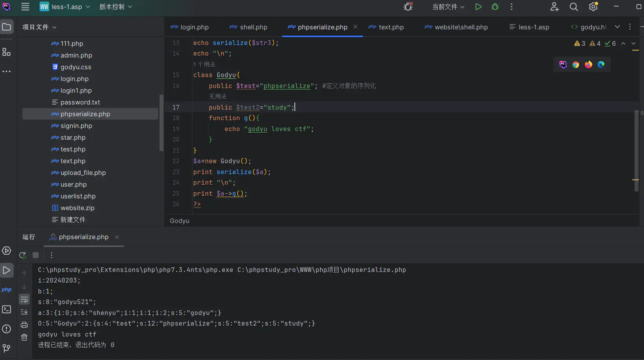Stop the running process button
The image size is (644, 360).
[36, 255]
